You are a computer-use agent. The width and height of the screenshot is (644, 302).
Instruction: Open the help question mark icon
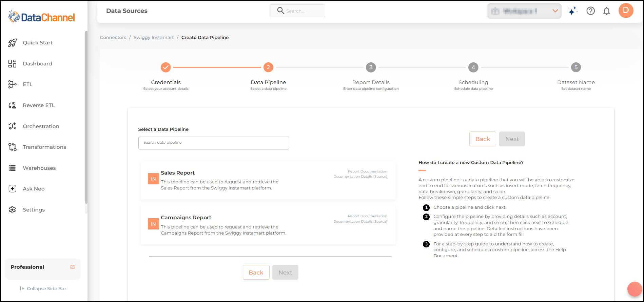(591, 11)
